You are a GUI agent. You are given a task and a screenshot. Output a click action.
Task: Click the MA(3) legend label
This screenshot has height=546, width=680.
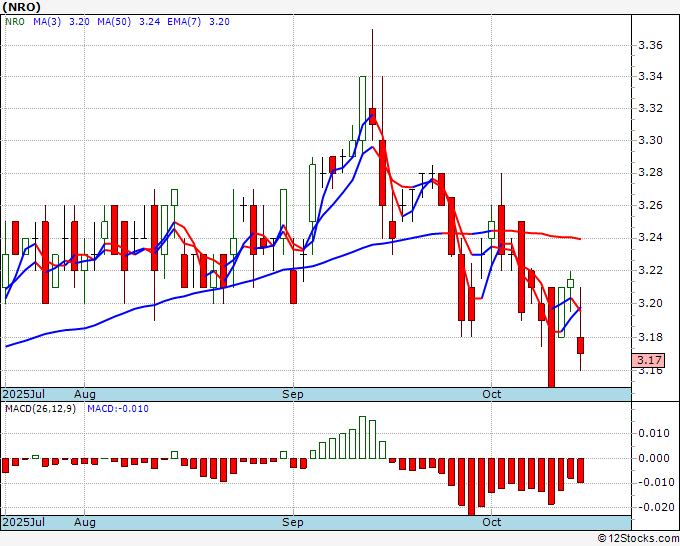tap(47, 22)
